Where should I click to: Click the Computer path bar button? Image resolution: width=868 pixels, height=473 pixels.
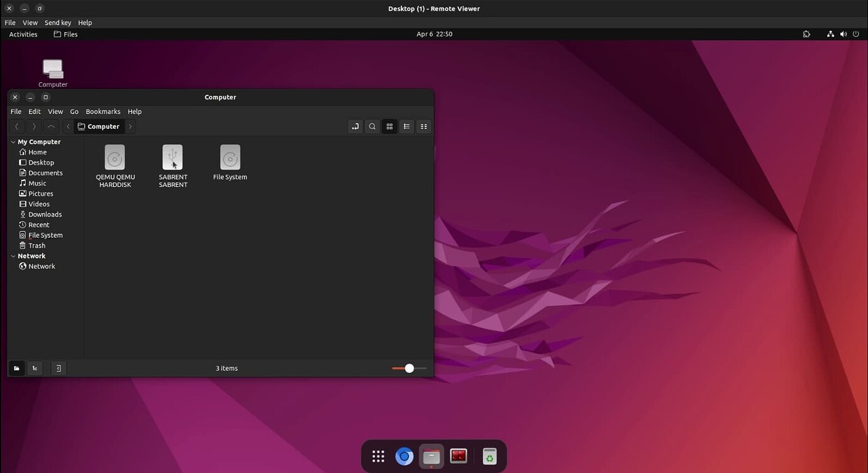[x=99, y=126]
